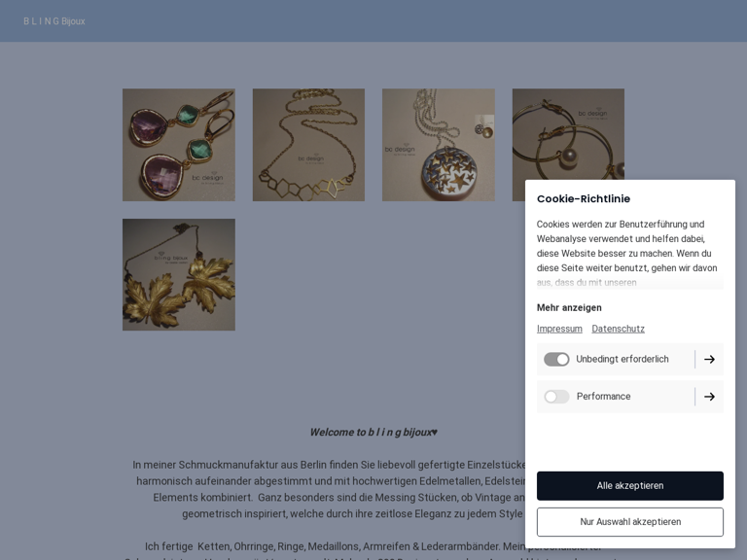Click Nur Auswahl akzeptieren button
This screenshot has height=560, width=747.
(630, 522)
